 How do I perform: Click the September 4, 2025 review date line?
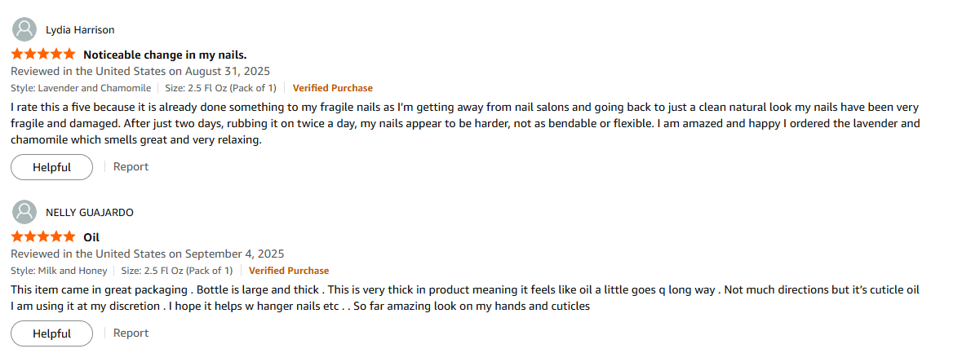coord(147,254)
